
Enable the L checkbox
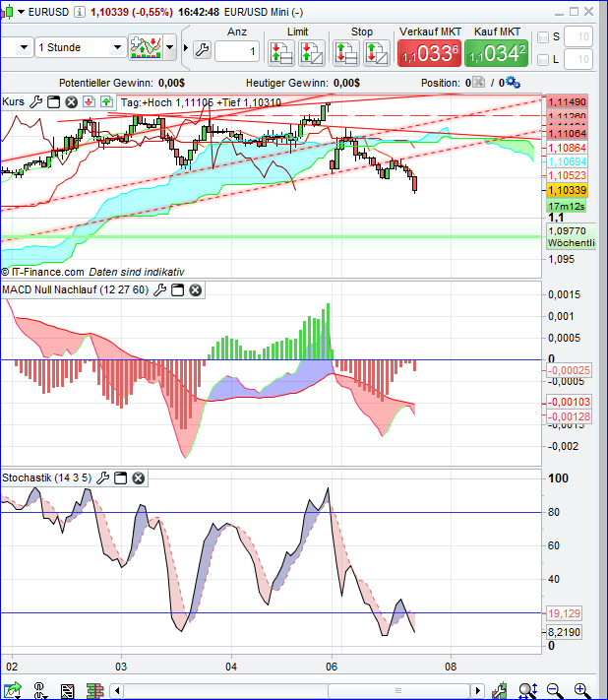543,59
